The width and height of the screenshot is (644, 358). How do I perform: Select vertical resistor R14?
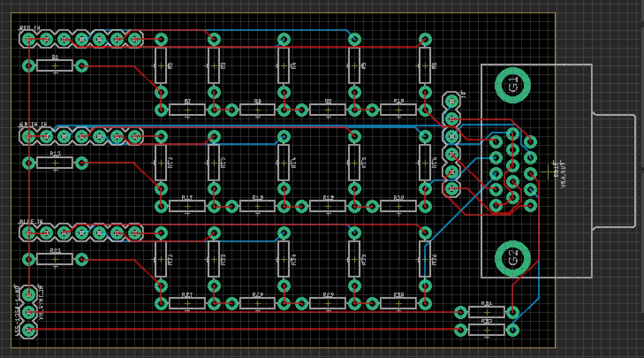pos(284,163)
